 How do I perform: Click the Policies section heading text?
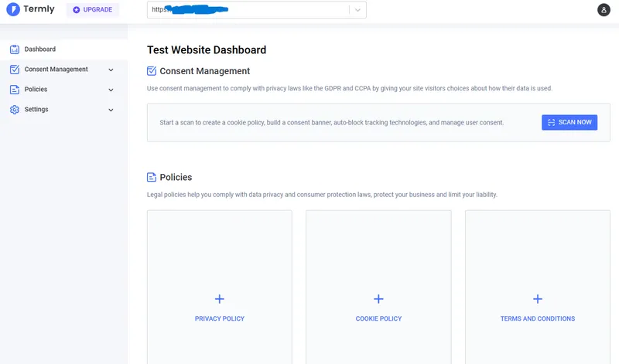176,177
